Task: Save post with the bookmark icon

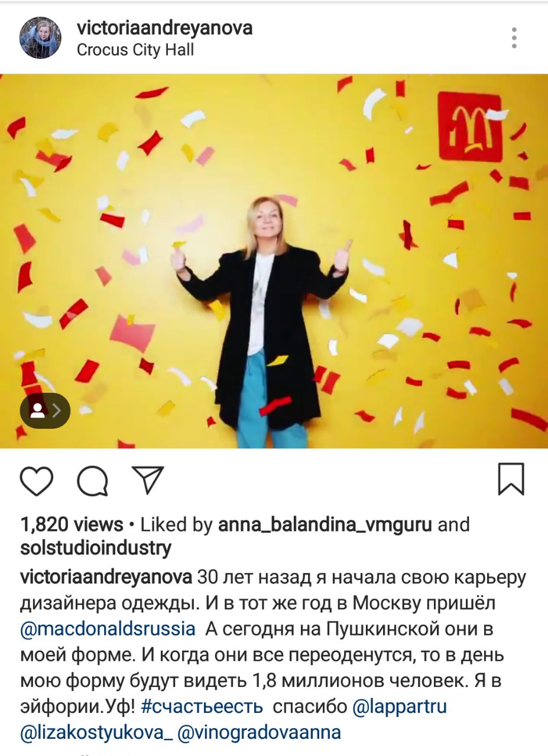Action: point(511,478)
